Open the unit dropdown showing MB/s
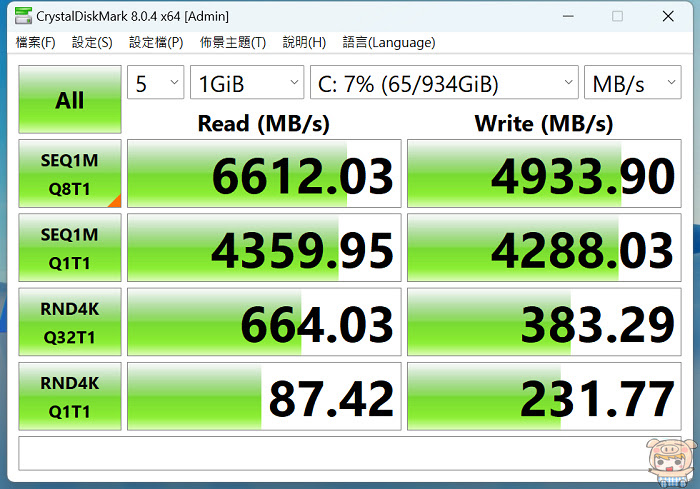The width and height of the screenshot is (700, 489). [633, 82]
